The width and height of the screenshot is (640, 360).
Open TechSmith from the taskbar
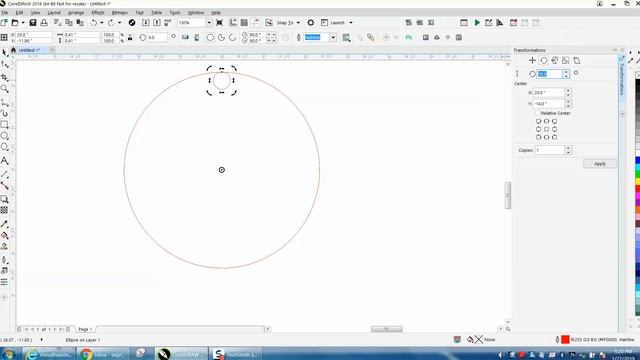tap(236, 354)
